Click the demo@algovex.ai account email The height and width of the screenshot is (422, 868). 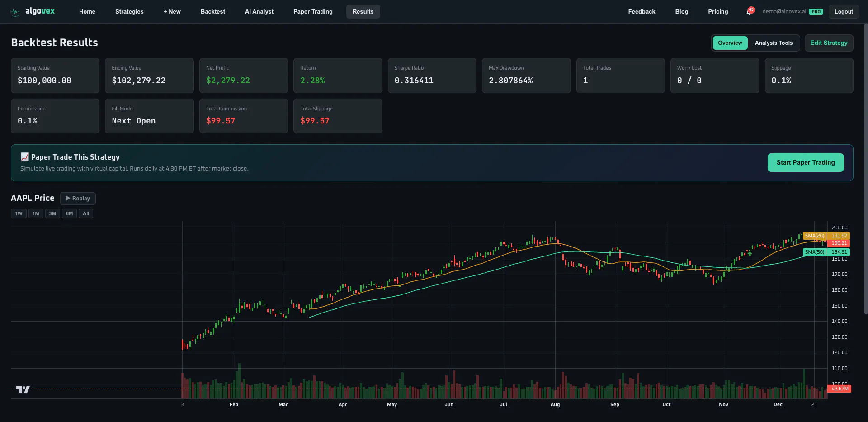784,12
